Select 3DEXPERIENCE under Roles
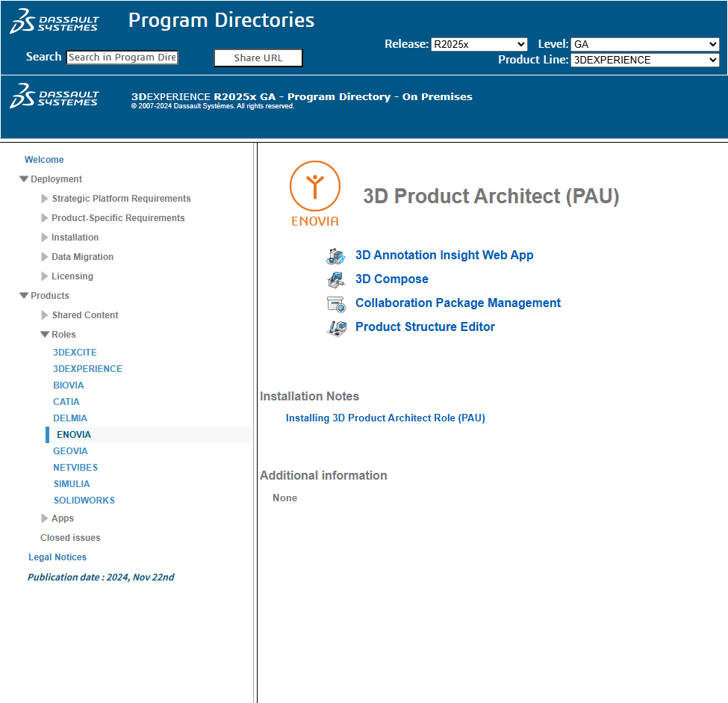Viewport: 728px width, 703px height. (x=87, y=368)
